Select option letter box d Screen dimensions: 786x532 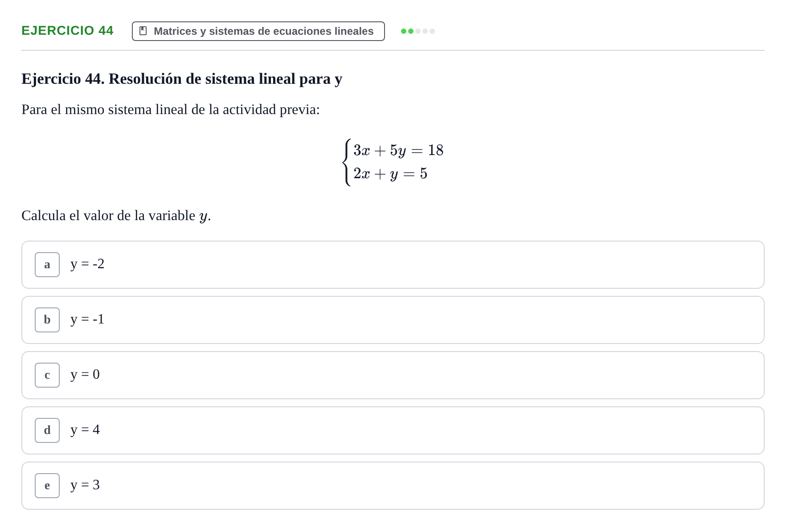(47, 430)
